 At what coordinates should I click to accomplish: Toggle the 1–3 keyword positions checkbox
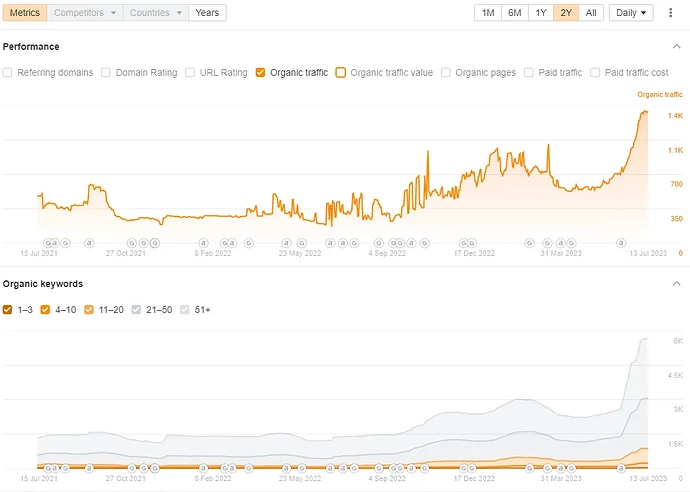click(7, 309)
